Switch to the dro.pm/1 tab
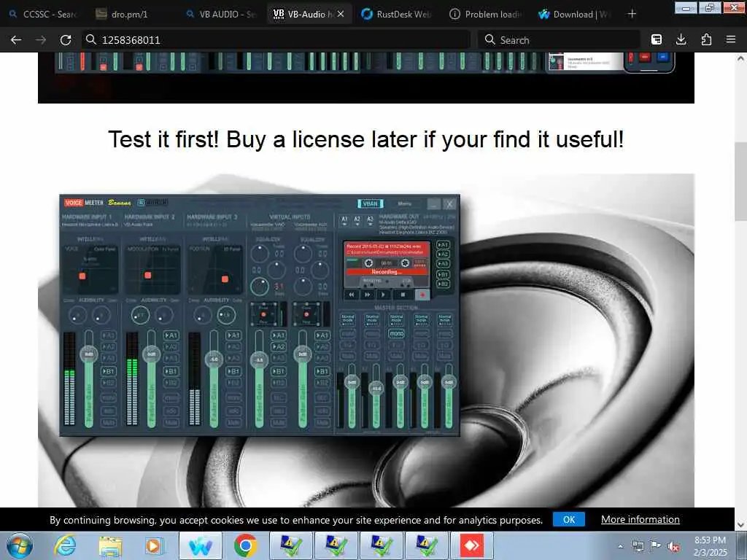The image size is (747, 560). click(x=128, y=15)
